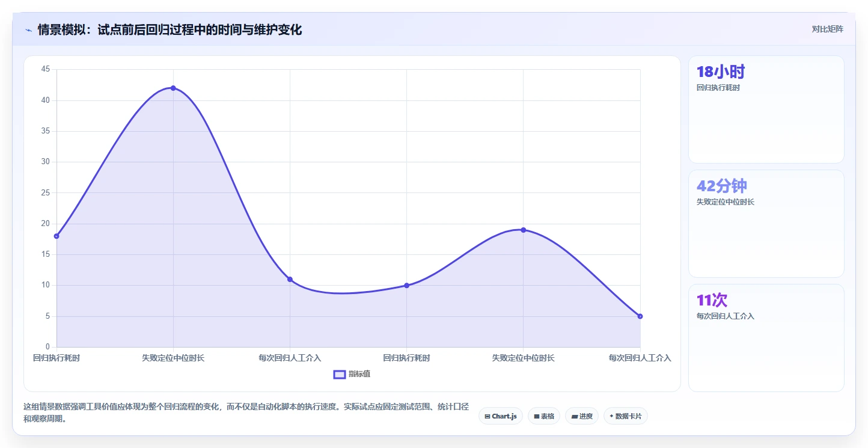Select the 进度 tag chip

582,416
